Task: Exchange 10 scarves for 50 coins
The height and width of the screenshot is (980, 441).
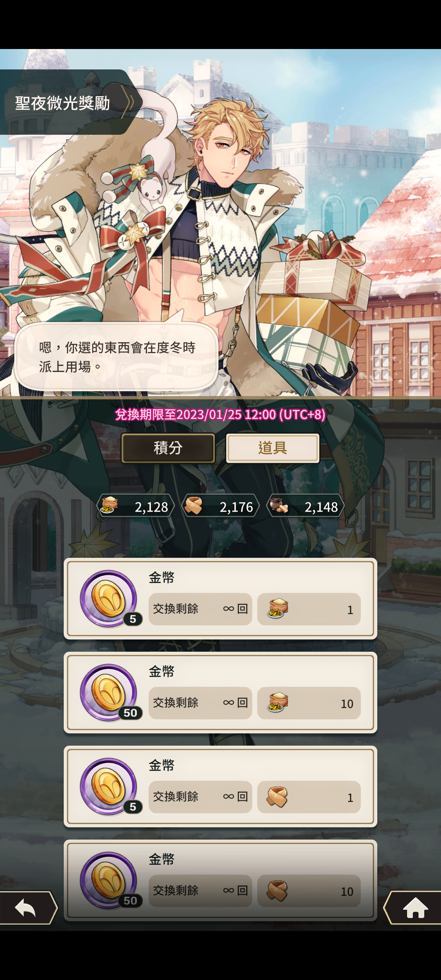Action: tap(309, 891)
